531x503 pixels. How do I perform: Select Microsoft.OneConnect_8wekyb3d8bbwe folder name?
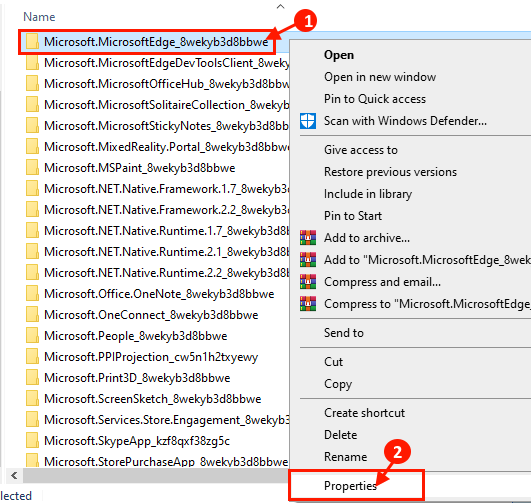pyautogui.click(x=151, y=315)
